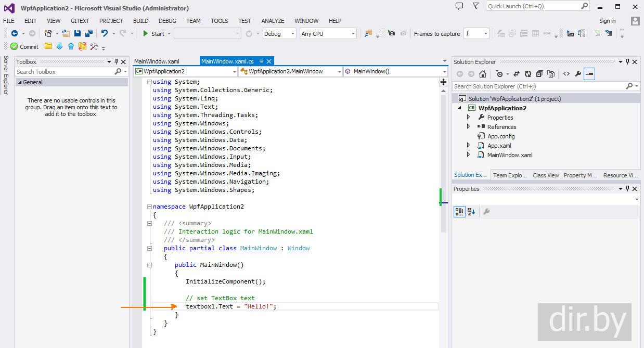This screenshot has height=348, width=644.
Task: Open the Any CPU platform dropdown
Action: point(328,33)
